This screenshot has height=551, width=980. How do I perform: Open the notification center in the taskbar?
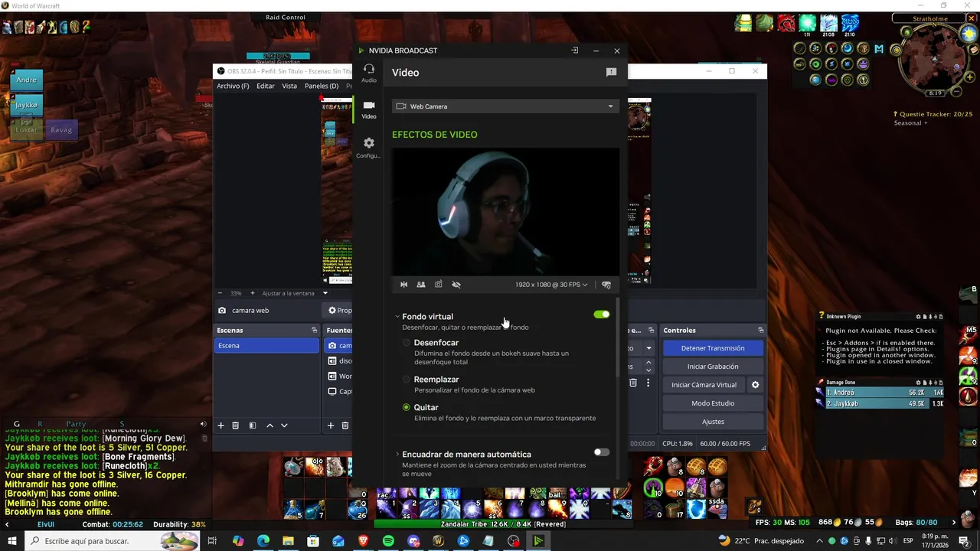965,541
